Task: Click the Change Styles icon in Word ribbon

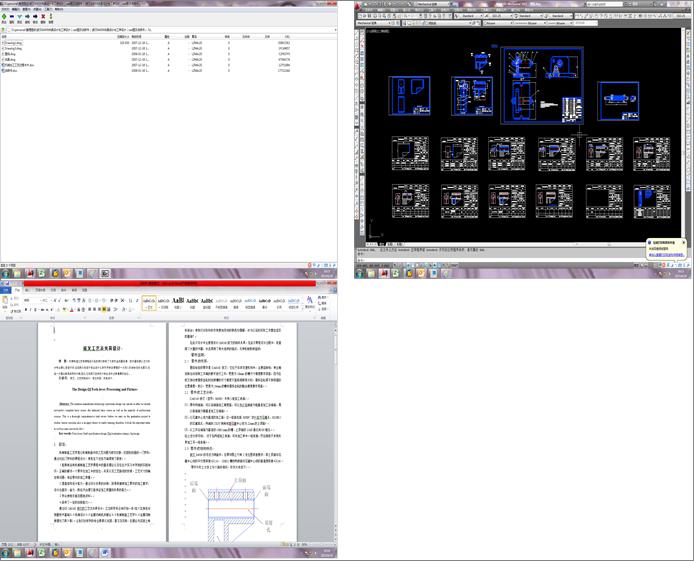Action: 309,301
